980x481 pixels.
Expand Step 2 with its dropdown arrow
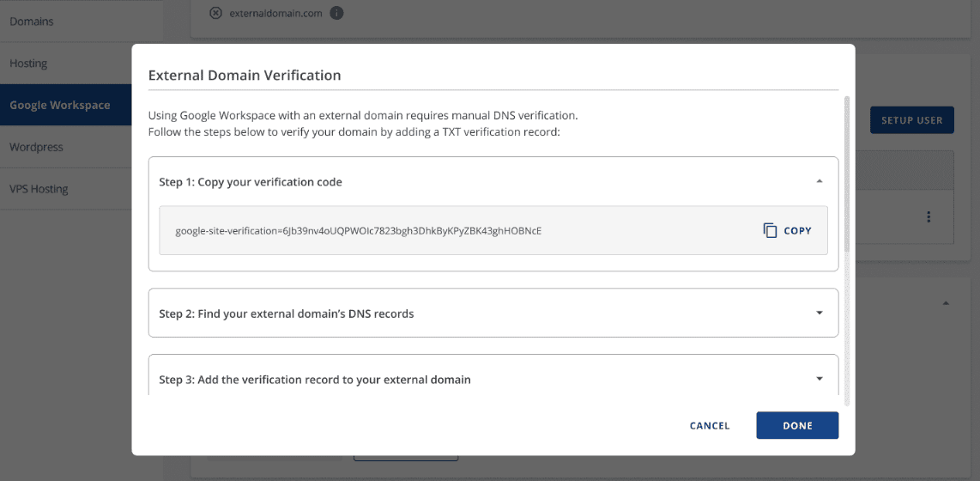819,313
